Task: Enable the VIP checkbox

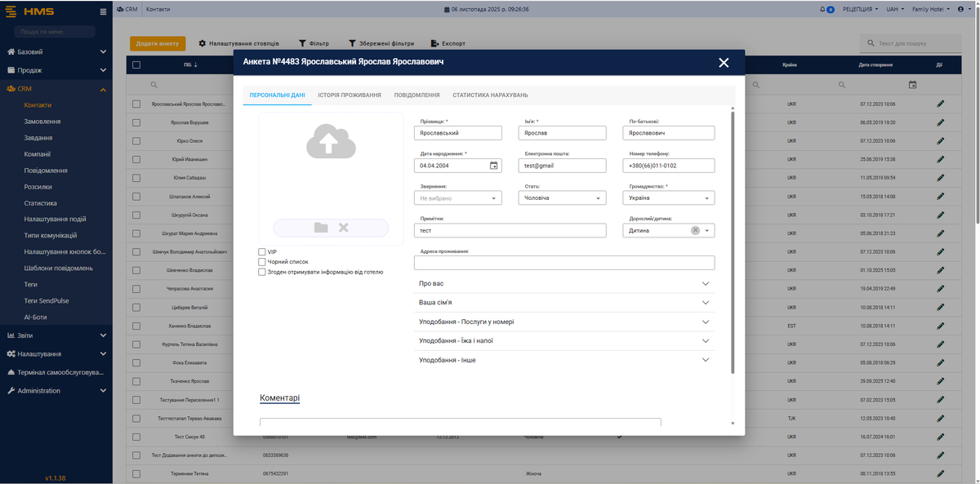Action: 262,252
